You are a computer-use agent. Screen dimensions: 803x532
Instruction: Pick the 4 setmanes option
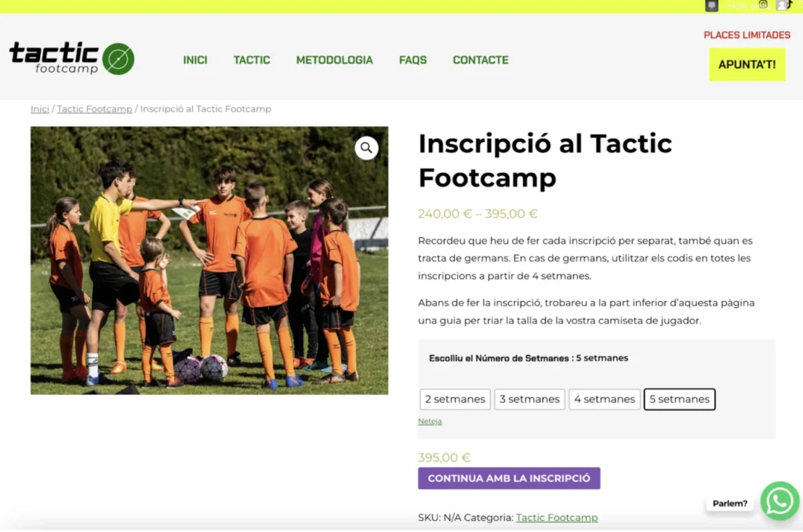point(605,399)
